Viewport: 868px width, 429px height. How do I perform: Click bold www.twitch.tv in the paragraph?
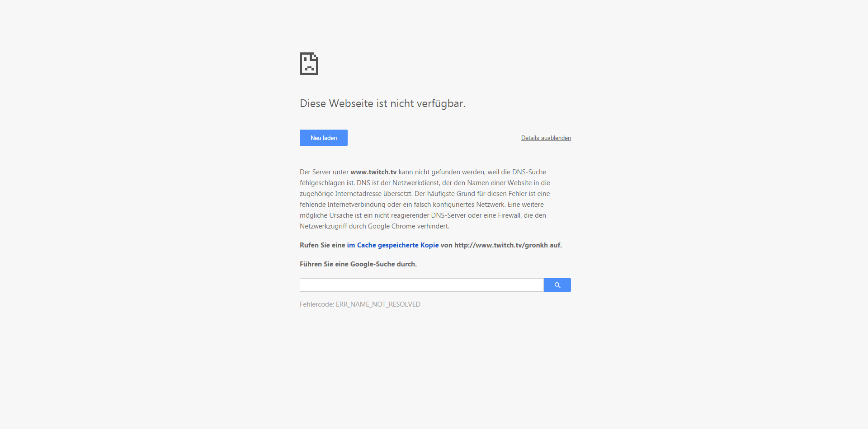click(373, 172)
